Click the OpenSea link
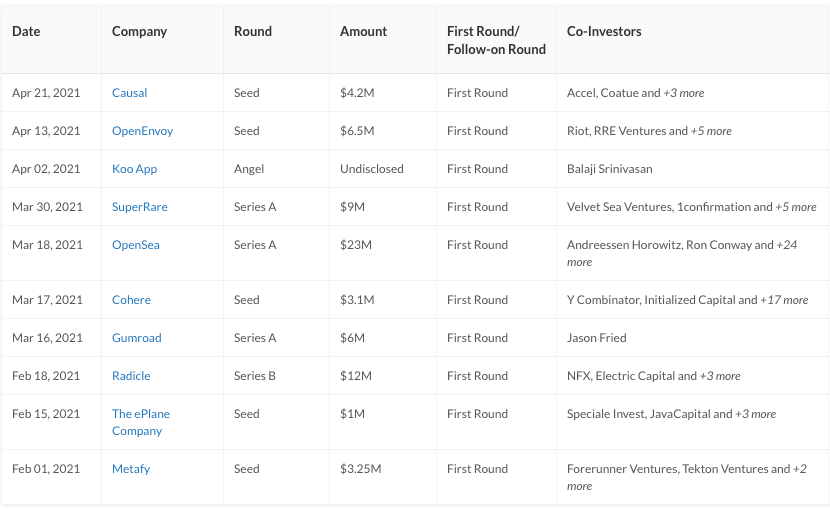Viewport: 830px width, 510px height. click(136, 245)
